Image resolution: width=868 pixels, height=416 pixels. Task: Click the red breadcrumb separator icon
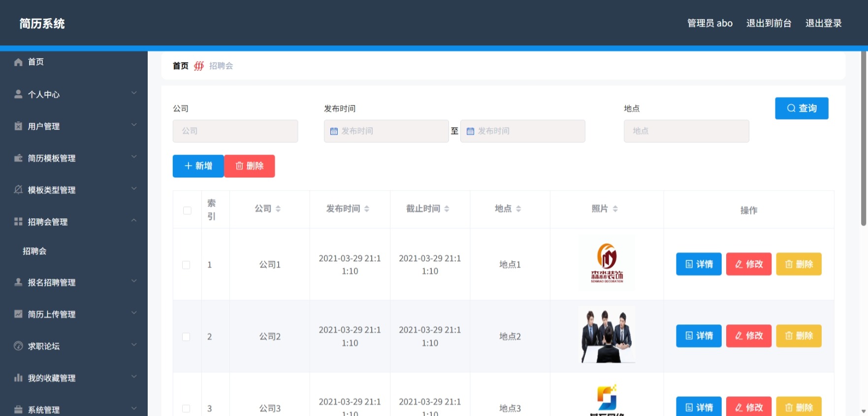[199, 66]
